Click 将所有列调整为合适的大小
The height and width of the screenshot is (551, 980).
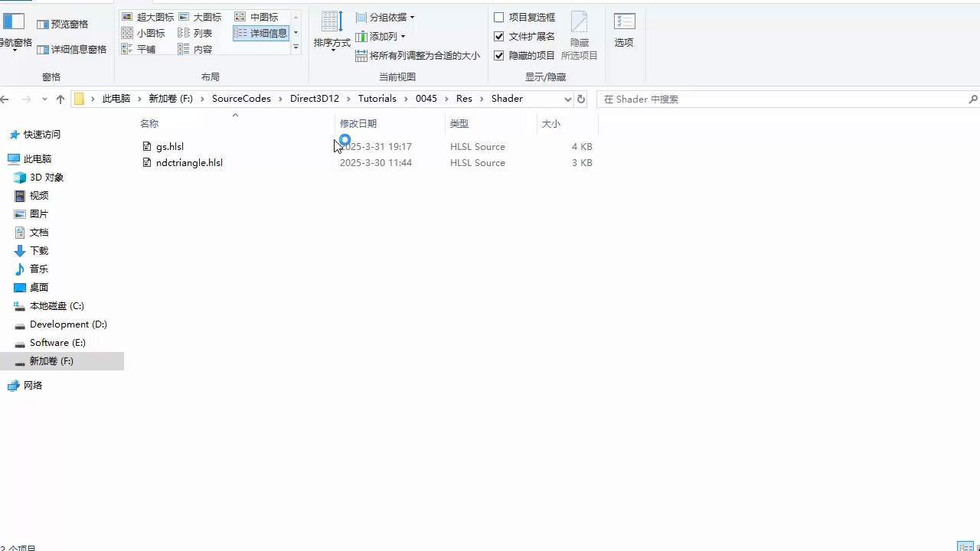click(x=418, y=55)
